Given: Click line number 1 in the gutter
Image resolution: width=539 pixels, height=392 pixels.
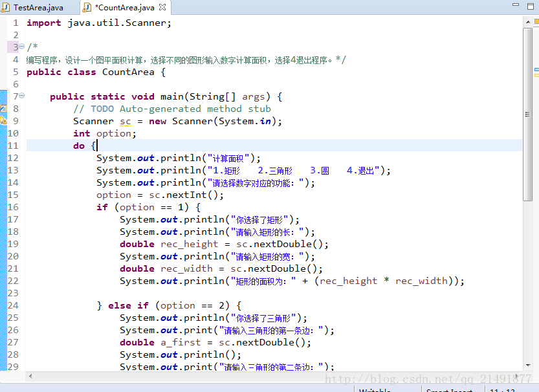Looking at the screenshot, I should point(16,23).
